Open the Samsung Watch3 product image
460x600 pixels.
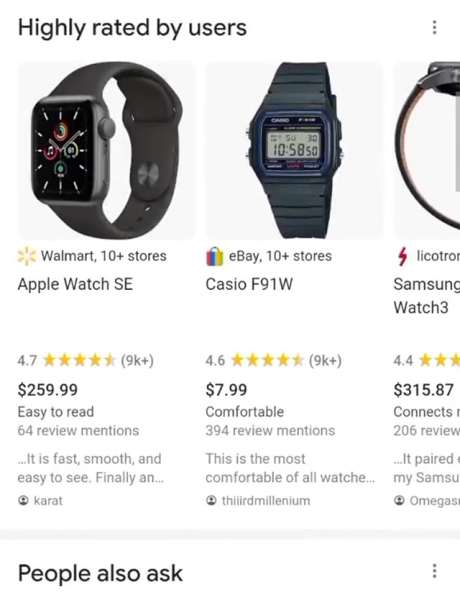(x=427, y=150)
